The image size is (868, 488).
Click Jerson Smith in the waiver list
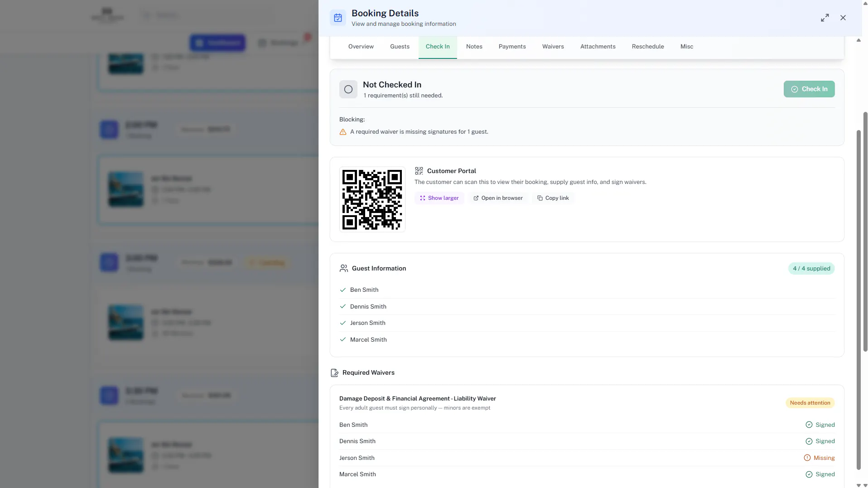tap(357, 458)
